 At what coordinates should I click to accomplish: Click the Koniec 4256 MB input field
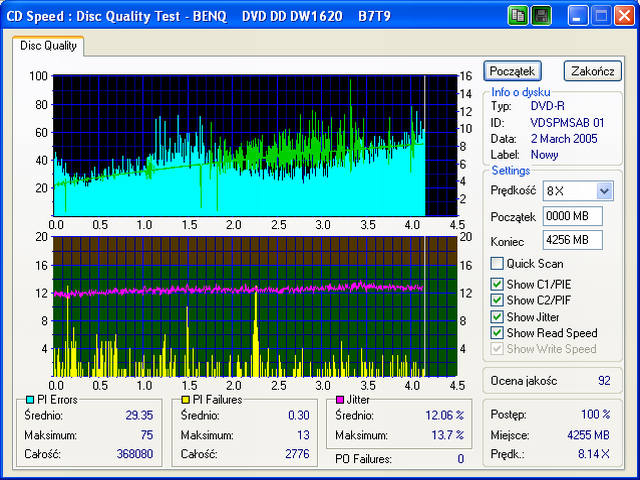573,240
